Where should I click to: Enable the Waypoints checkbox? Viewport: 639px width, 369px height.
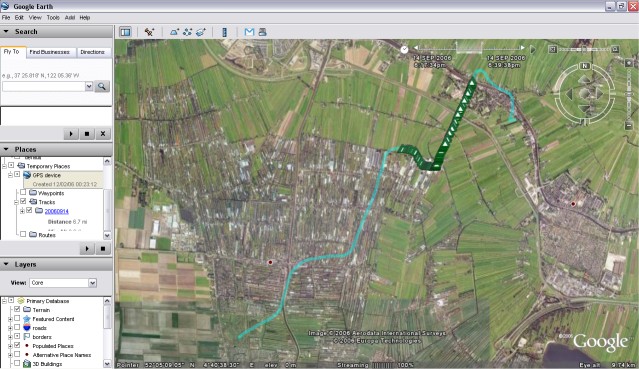point(23,192)
